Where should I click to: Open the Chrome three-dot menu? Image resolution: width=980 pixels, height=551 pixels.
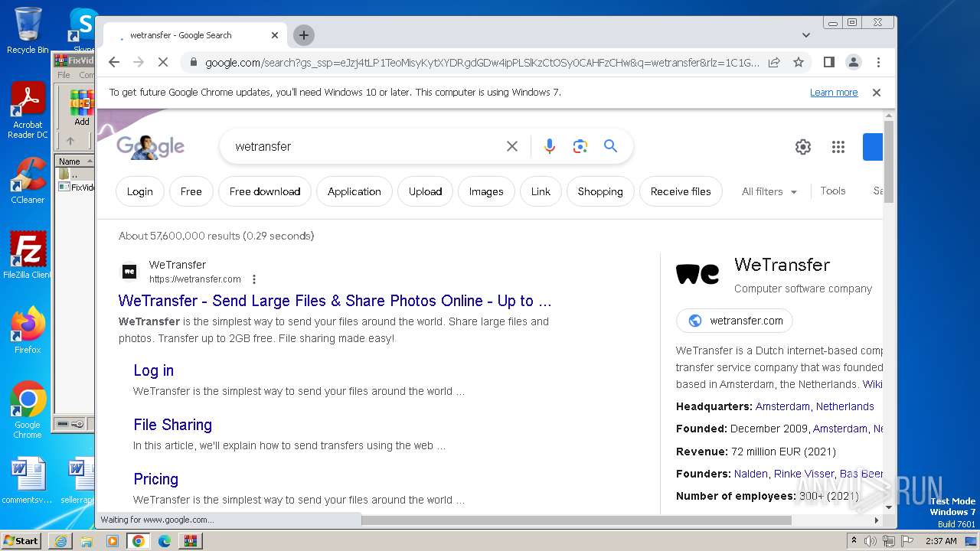(878, 62)
